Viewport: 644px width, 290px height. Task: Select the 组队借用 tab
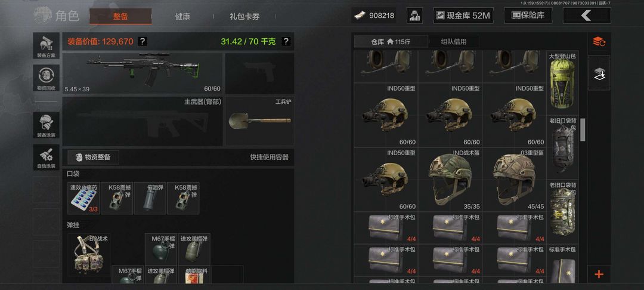coord(453,42)
